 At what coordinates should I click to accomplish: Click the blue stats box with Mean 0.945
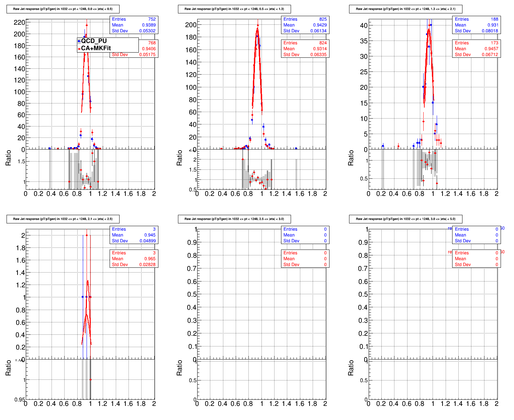(x=134, y=235)
